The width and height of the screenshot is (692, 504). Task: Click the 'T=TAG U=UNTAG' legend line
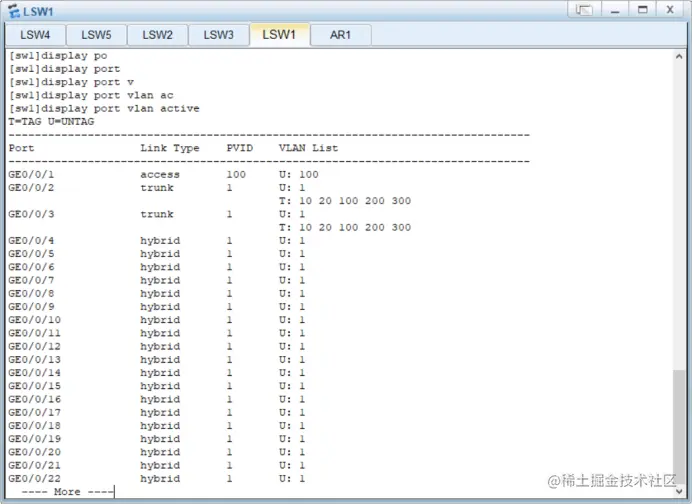tap(51, 122)
